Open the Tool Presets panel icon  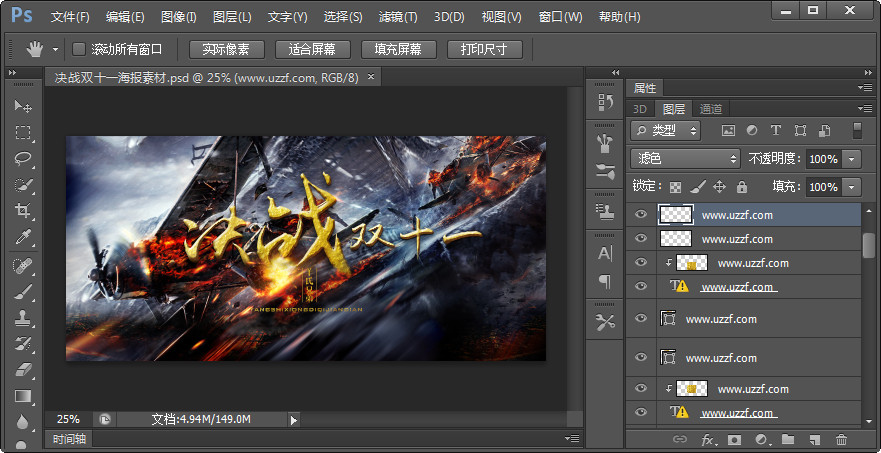(x=606, y=323)
